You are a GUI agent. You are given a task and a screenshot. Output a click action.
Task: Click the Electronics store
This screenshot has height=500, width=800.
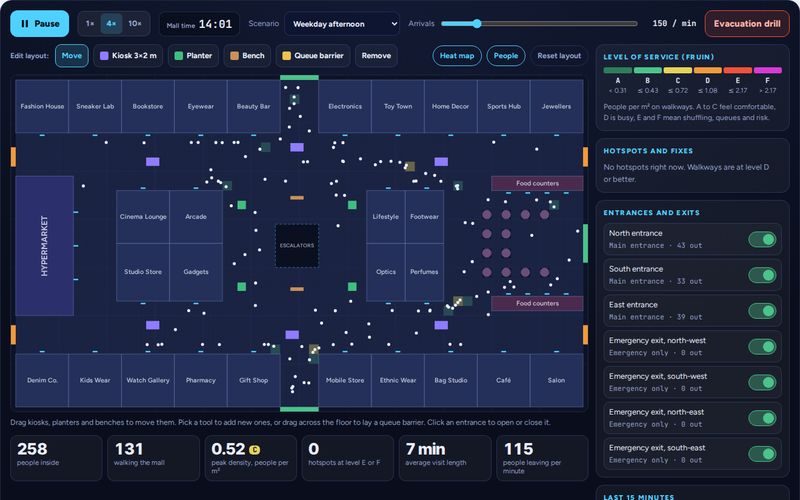pos(345,106)
